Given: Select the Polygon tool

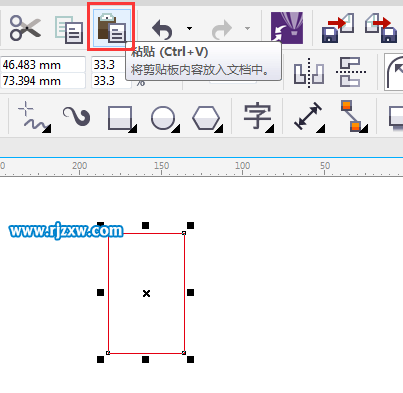Looking at the screenshot, I should 207,118.
